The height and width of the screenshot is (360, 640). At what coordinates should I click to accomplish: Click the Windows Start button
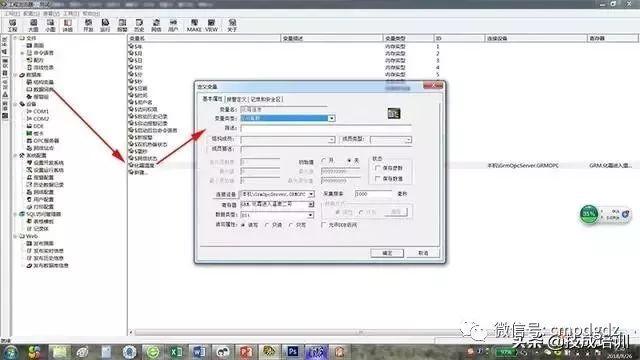tap(11, 351)
